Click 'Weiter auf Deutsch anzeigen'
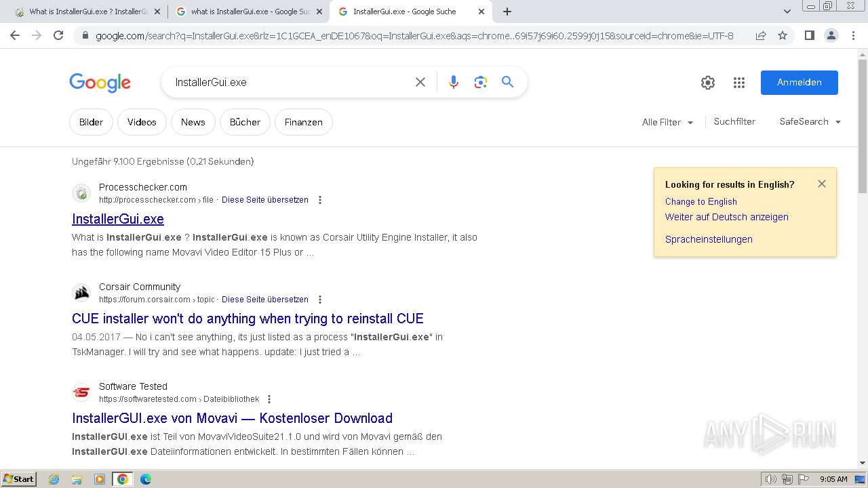Image resolution: width=868 pixels, height=488 pixels. pyautogui.click(x=726, y=217)
